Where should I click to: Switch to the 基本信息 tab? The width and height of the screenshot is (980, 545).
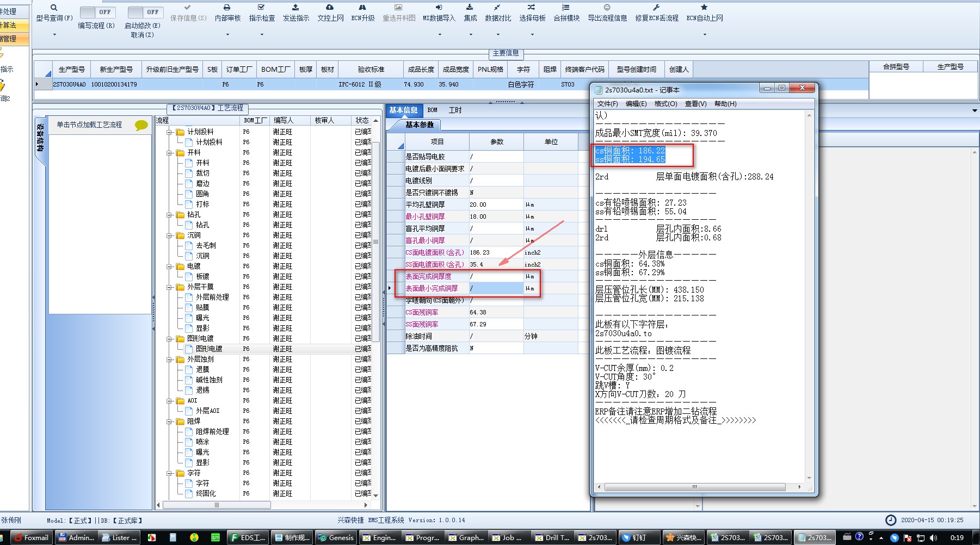click(x=403, y=110)
